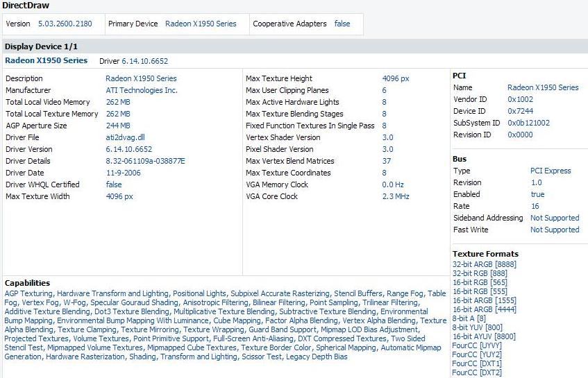Click the VGA Memory Clock 0.0 Hz value

tap(393, 184)
